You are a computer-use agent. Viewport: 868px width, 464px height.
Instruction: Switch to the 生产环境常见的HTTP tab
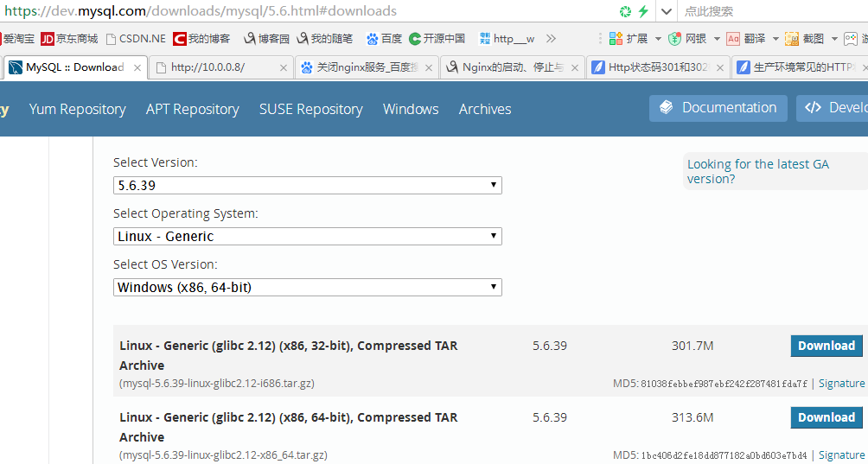coord(800,67)
